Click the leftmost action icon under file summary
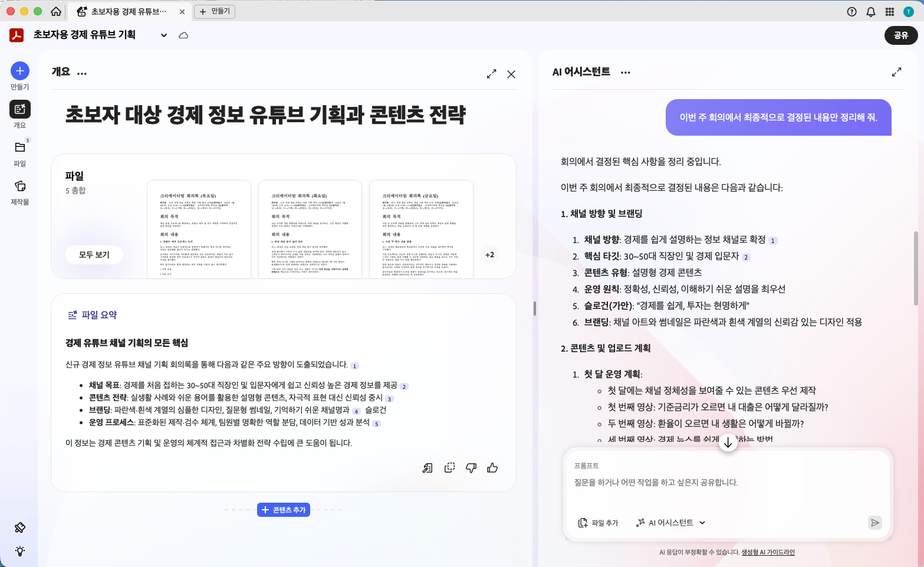This screenshot has width=924, height=567. [x=428, y=468]
